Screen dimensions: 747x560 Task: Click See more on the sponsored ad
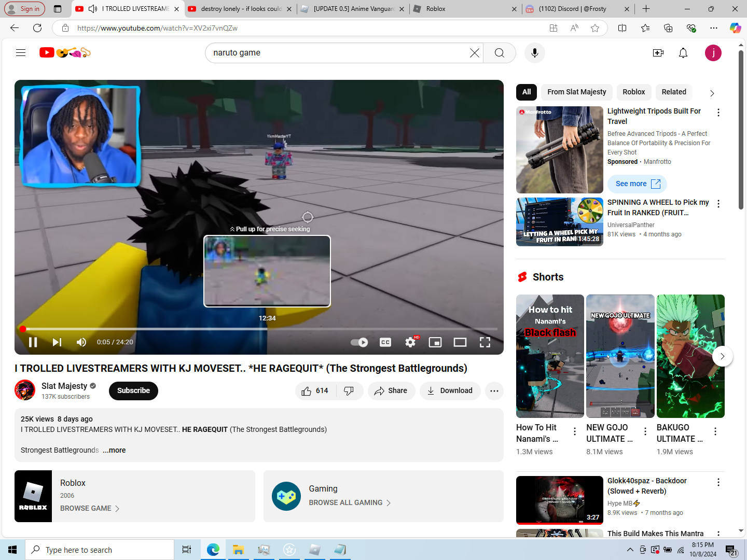[637, 184]
